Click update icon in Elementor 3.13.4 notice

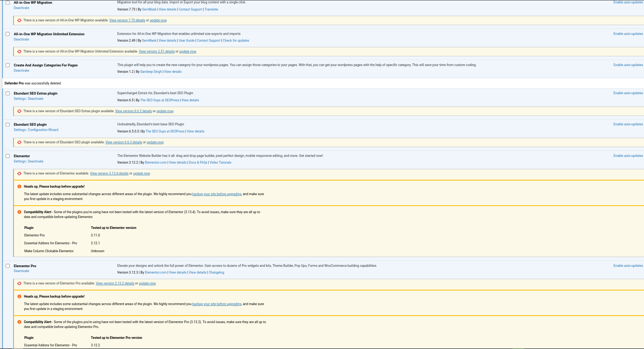point(19,173)
